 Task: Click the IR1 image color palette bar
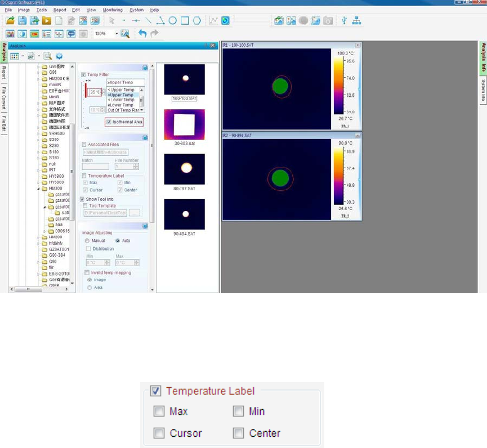click(338, 86)
